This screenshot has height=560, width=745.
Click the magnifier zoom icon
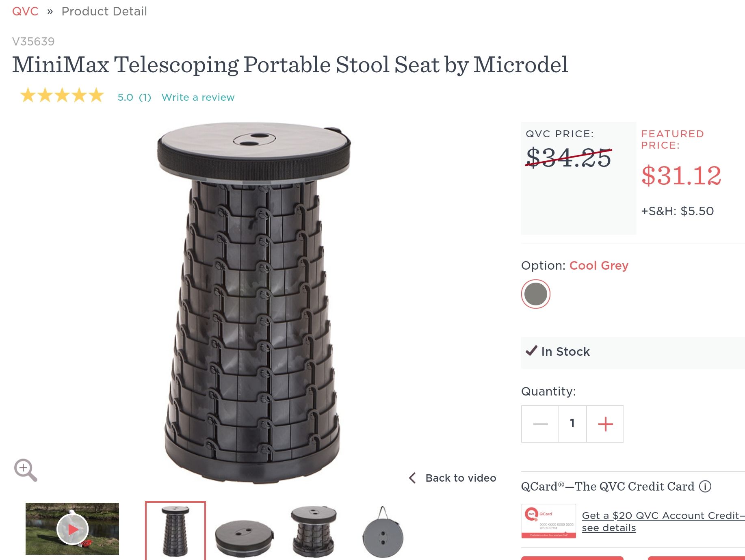25,470
